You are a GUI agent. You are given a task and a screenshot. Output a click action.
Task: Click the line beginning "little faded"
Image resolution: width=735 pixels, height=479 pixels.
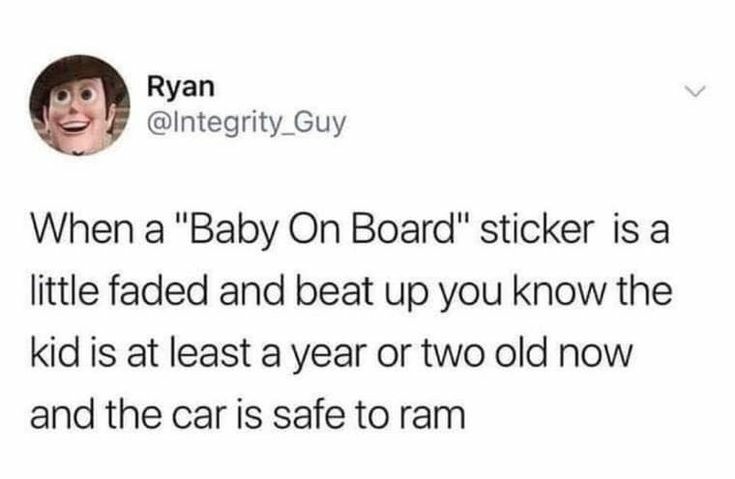tap(352, 294)
